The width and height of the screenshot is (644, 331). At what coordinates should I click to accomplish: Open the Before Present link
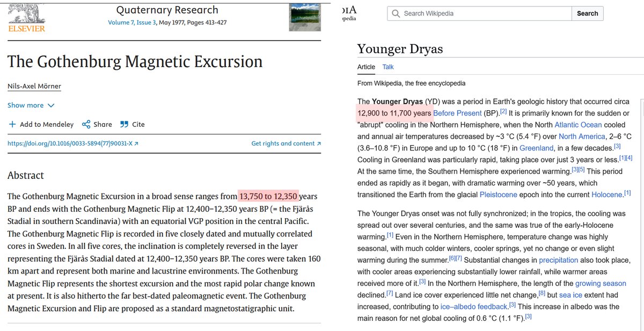click(x=457, y=113)
